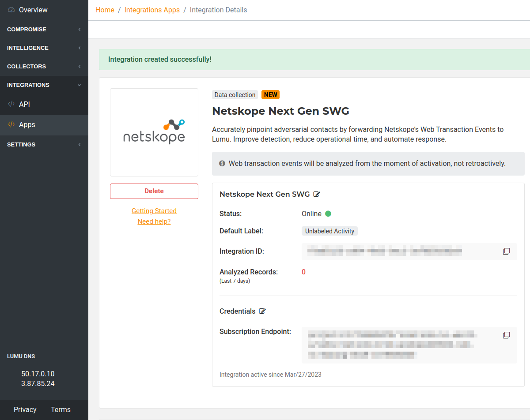The height and width of the screenshot is (420, 530).
Task: Click the edit icon beside Netskope Next Gen SWG
Action: point(317,194)
